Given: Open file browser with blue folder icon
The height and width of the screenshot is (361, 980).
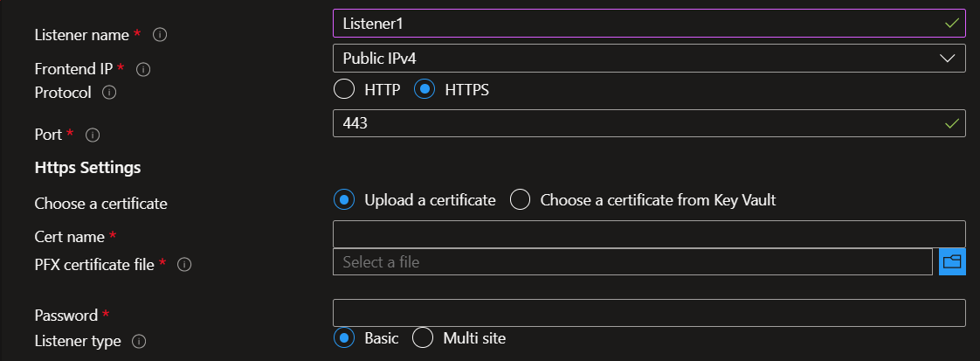Looking at the screenshot, I should coord(952,261).
